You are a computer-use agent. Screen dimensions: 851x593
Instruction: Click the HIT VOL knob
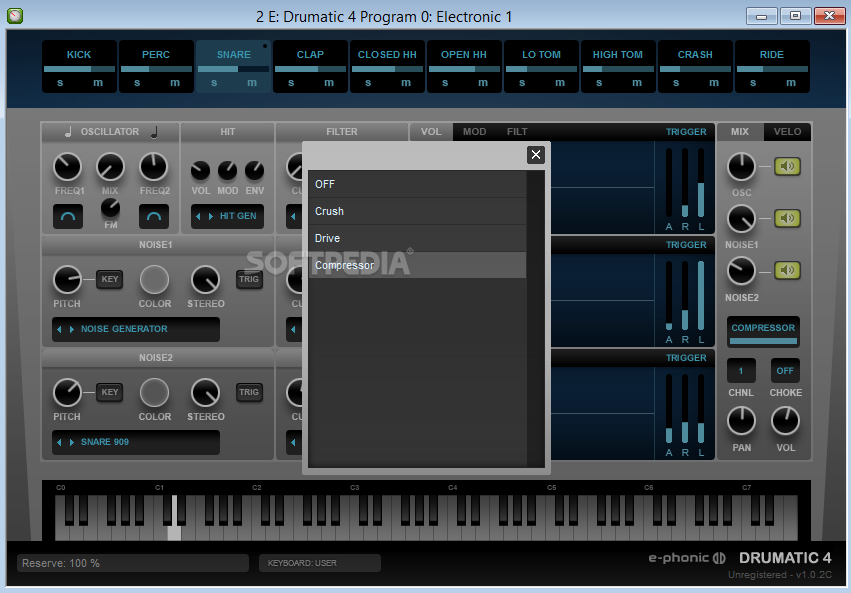point(200,170)
